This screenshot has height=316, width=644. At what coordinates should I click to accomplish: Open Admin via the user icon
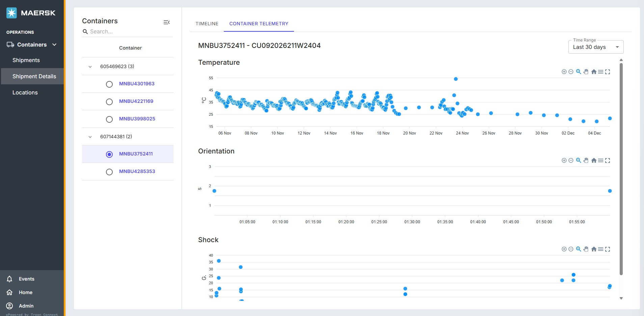(9, 306)
